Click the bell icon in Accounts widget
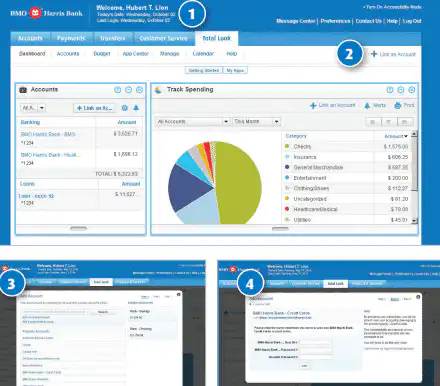The height and width of the screenshot is (386, 440). (x=136, y=108)
